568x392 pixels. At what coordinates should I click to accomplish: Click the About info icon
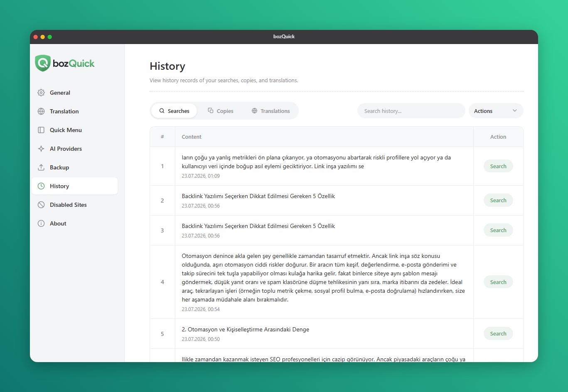click(41, 223)
